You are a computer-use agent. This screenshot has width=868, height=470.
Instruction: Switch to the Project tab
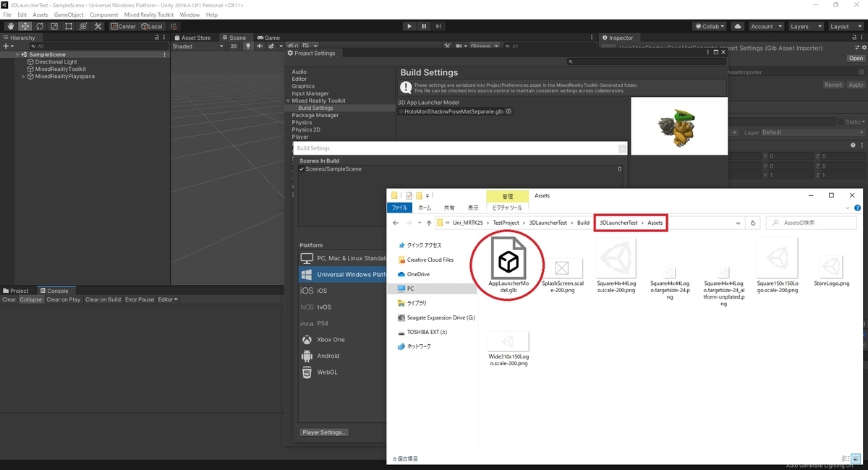tap(16, 291)
